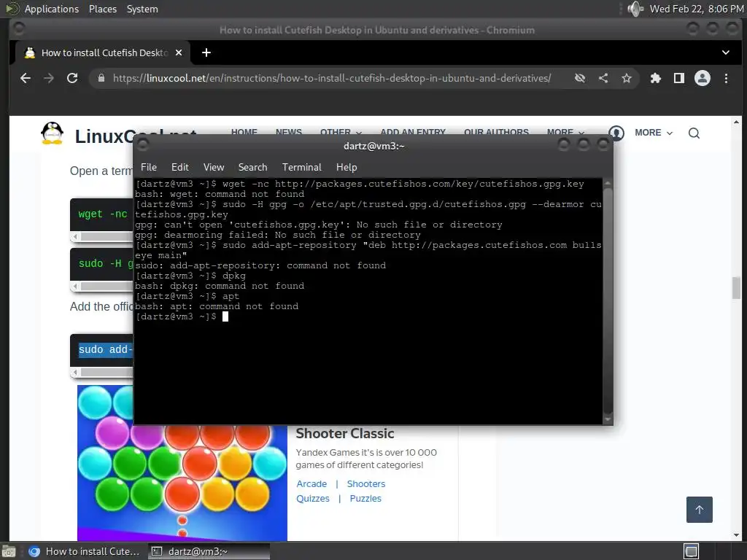
Task: Open the Terminal menu in terminal
Action: tap(301, 167)
